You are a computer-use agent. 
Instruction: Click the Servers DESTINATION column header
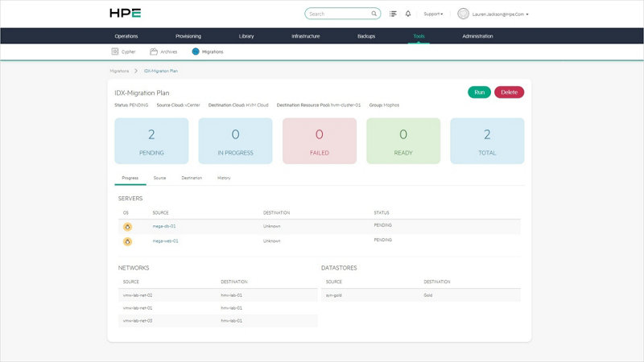[x=276, y=212]
